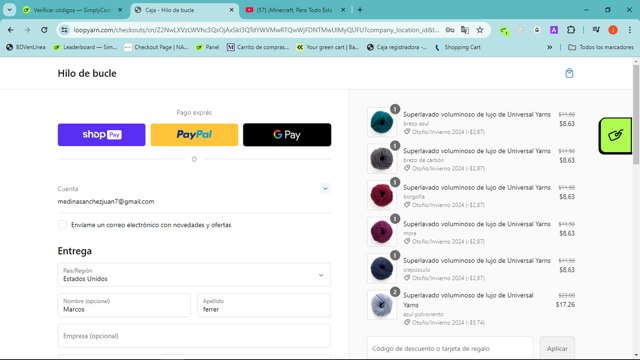Open Caja registradora bookmark
Viewport: 640px width, 360px height.
point(397,47)
